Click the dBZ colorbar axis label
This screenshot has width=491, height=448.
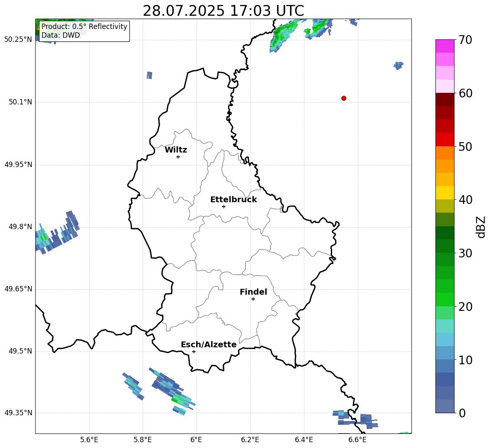pyautogui.click(x=481, y=227)
